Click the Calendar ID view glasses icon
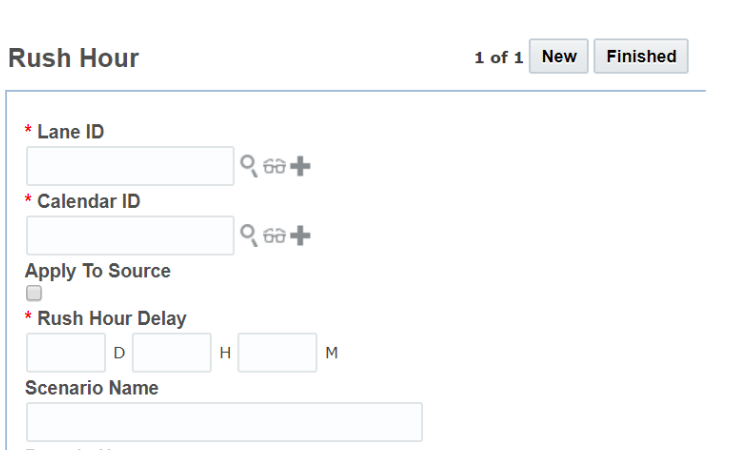This screenshot has width=729, height=450. point(274,236)
